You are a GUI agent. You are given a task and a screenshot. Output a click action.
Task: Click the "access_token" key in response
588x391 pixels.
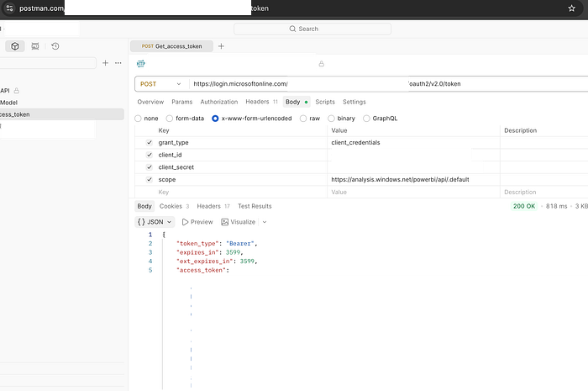point(201,270)
